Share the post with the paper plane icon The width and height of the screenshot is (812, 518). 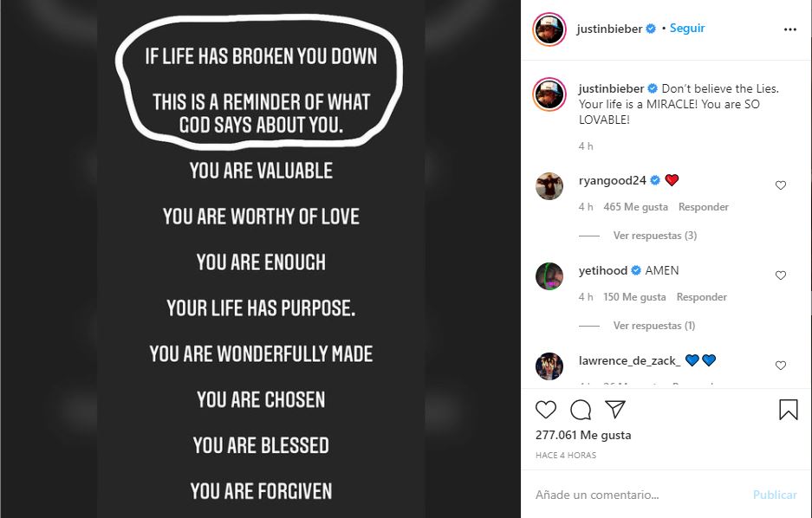pos(614,410)
